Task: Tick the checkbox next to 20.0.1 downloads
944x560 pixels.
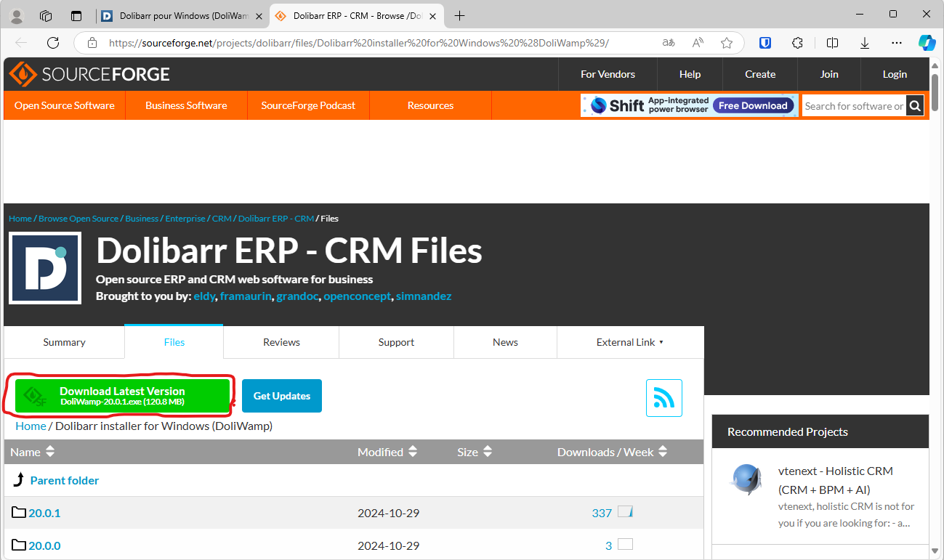Action: tap(625, 512)
